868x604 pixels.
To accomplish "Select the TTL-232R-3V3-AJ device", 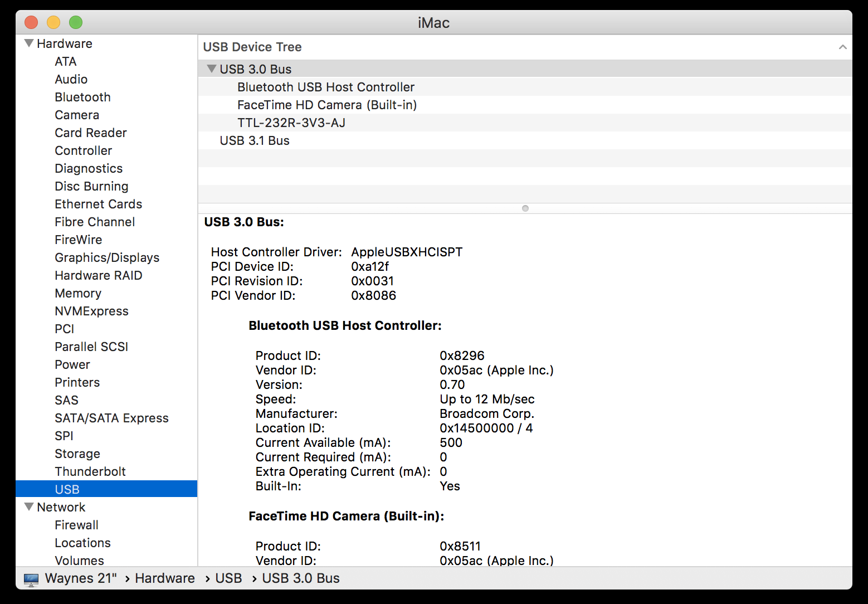I will click(x=525, y=123).
